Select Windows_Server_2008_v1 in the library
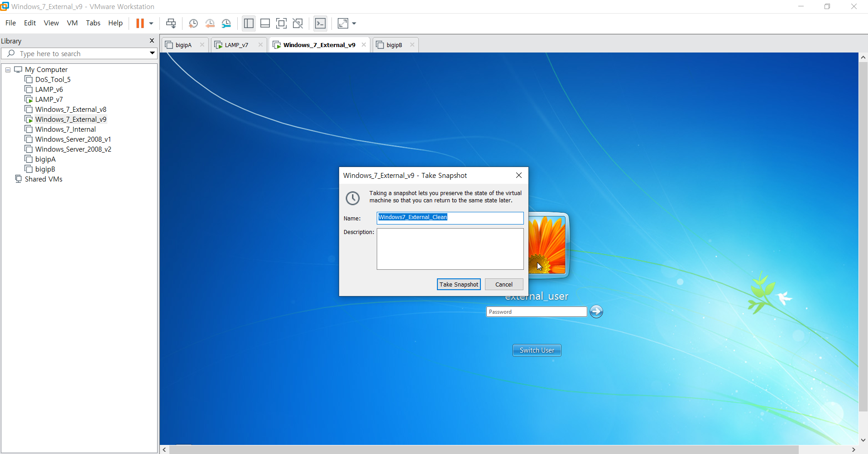The height and width of the screenshot is (454, 868). [73, 139]
